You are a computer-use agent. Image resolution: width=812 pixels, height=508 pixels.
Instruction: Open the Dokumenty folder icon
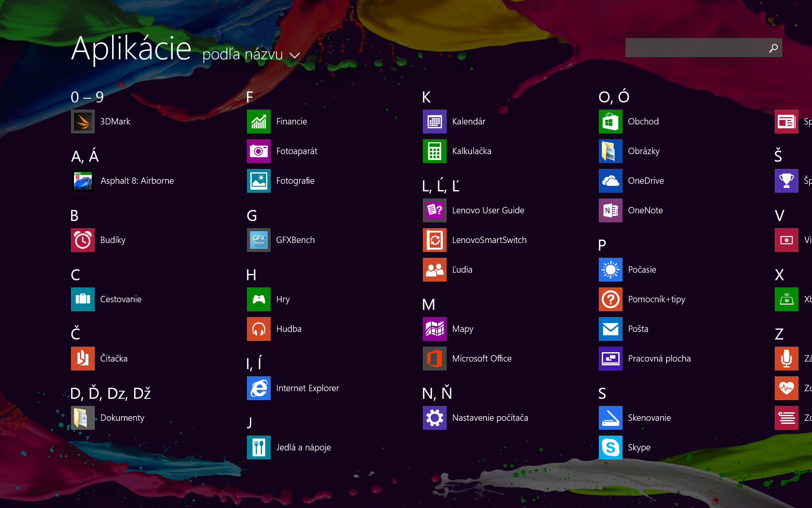tap(83, 418)
